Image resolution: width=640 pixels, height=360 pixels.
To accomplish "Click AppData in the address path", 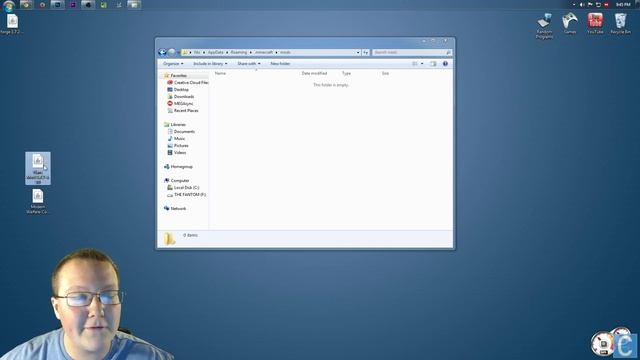I will [x=216, y=52].
